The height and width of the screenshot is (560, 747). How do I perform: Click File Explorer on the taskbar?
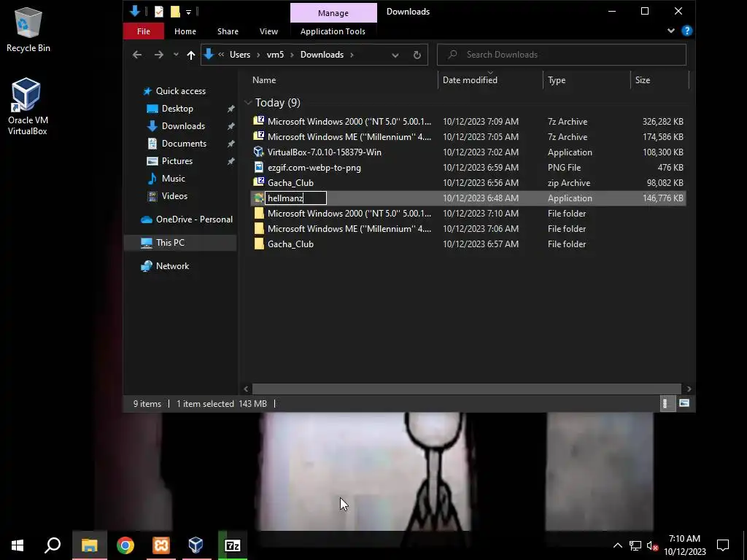pyautogui.click(x=89, y=545)
